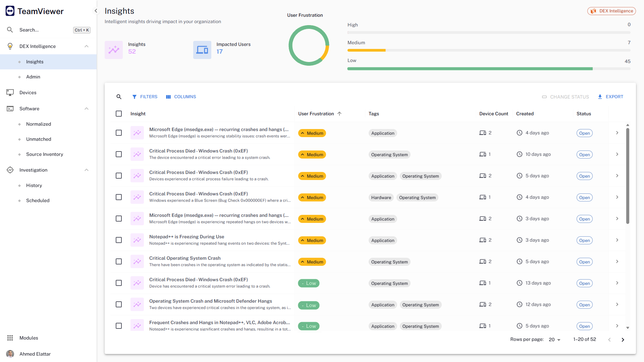Click the insight icon for Critical Operating System Crash
Viewport: 644px width, 362px height.
[x=137, y=261]
